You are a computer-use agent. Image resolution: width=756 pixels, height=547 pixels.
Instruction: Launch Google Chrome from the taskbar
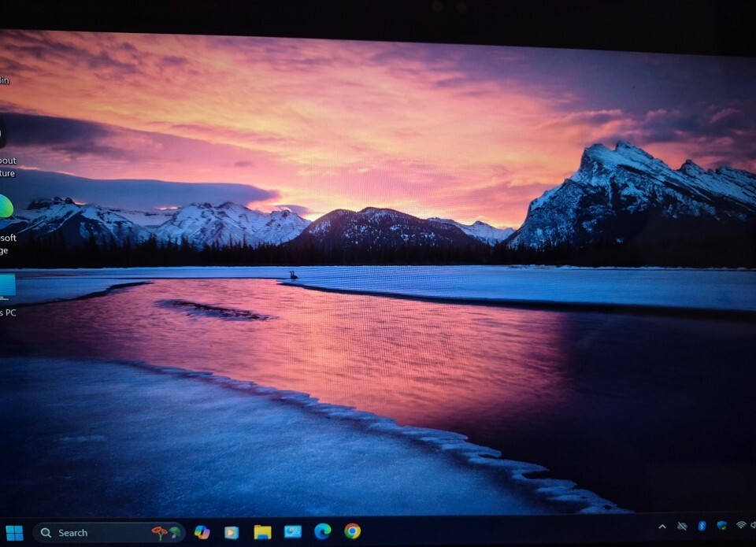tap(352, 531)
